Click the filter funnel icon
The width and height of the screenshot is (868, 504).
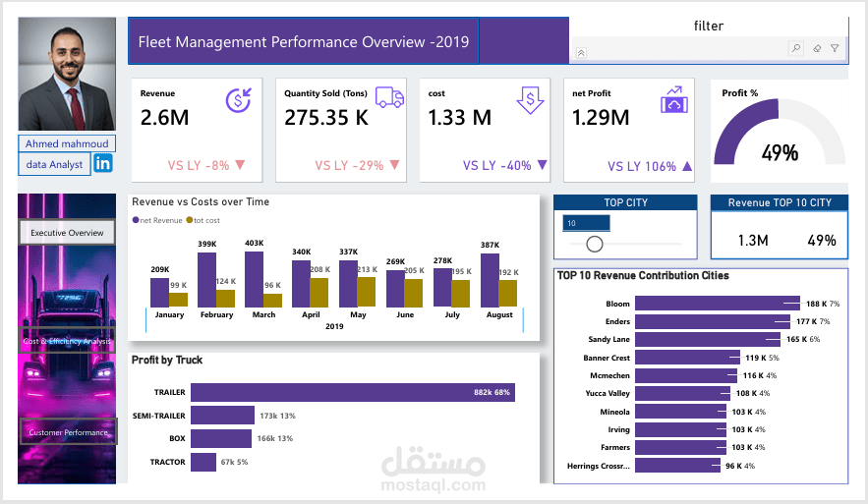coord(835,49)
